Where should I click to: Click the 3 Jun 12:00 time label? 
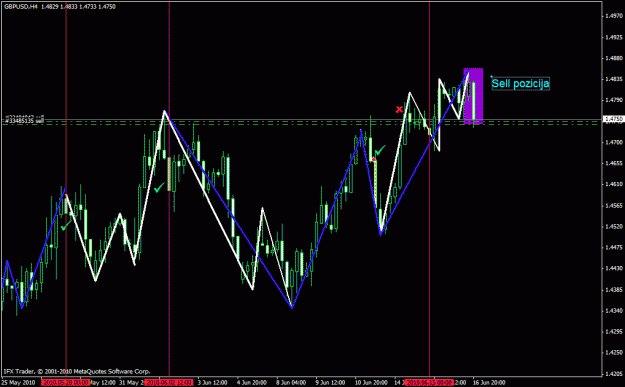tap(213, 383)
